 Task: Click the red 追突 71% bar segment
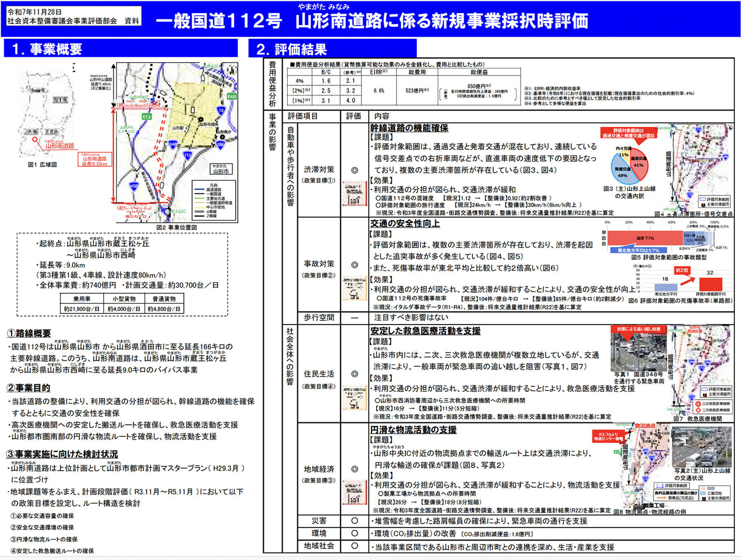644,238
